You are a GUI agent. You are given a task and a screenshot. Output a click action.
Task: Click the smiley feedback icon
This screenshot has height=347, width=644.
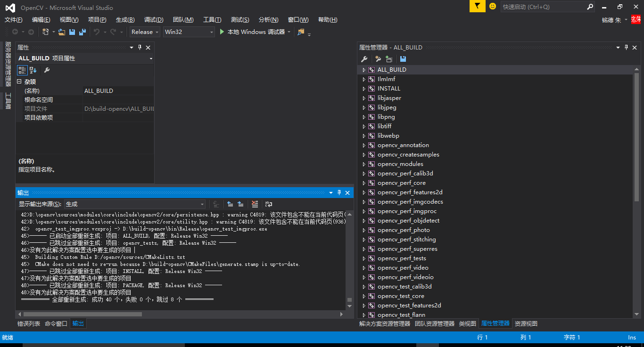tap(493, 6)
